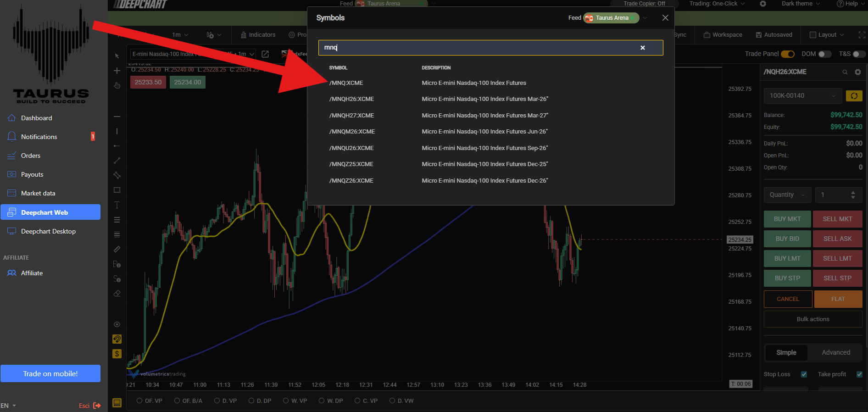The width and height of the screenshot is (868, 412).
Task: Switch to the Advanced order tab
Action: [836, 352]
